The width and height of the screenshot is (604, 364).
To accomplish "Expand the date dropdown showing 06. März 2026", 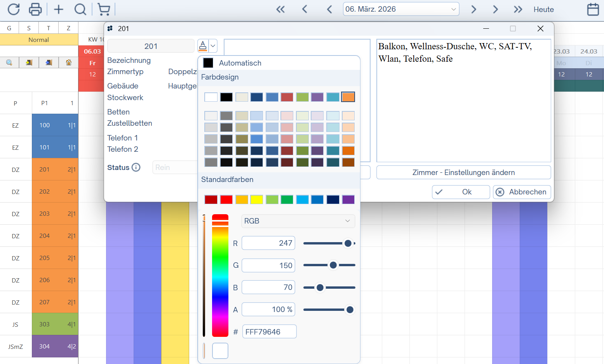I will 453,9.
